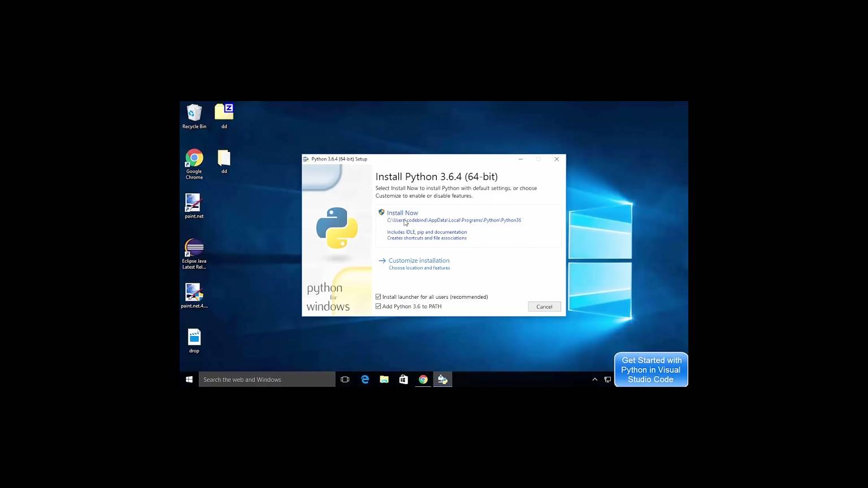Viewport: 868px width, 488px height.
Task: Launch Eclipse Java desktop shortcut
Action: [194, 254]
